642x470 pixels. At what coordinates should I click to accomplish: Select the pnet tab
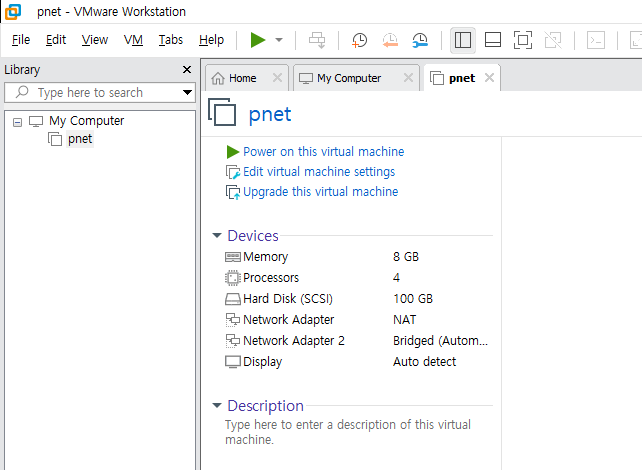[x=462, y=78]
